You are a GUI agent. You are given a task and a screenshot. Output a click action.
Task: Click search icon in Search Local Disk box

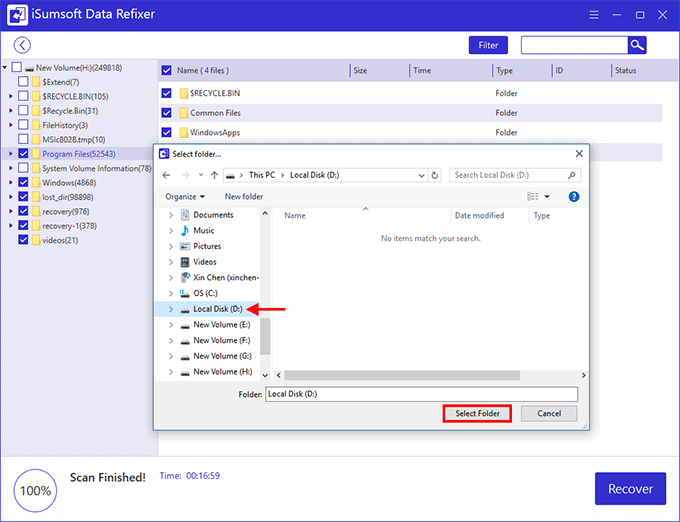[572, 175]
